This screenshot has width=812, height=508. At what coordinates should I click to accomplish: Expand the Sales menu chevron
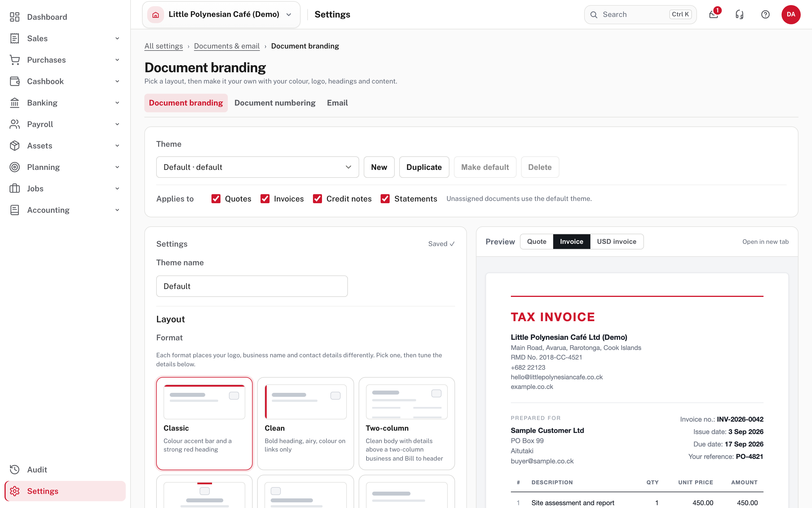pyautogui.click(x=117, y=38)
